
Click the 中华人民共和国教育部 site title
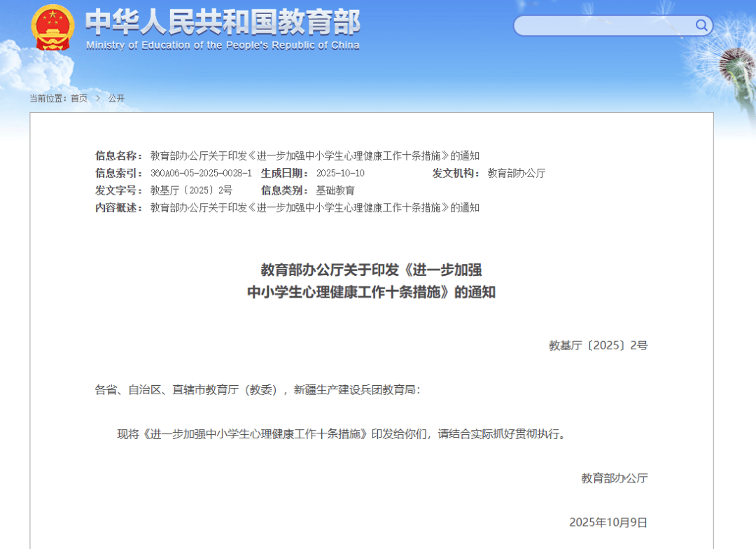223,22
